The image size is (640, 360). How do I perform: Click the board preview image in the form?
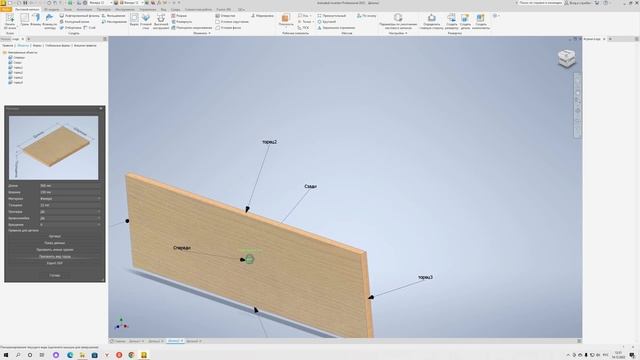53,148
